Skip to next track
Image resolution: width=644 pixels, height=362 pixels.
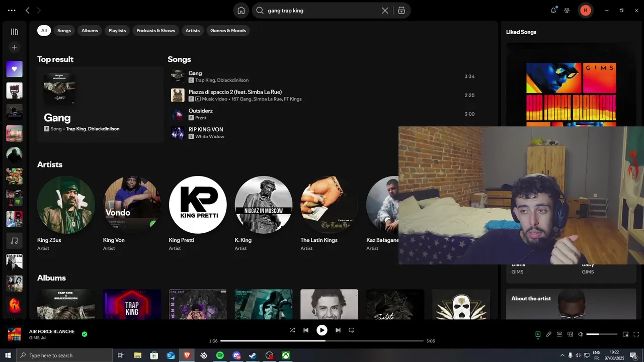pyautogui.click(x=338, y=330)
